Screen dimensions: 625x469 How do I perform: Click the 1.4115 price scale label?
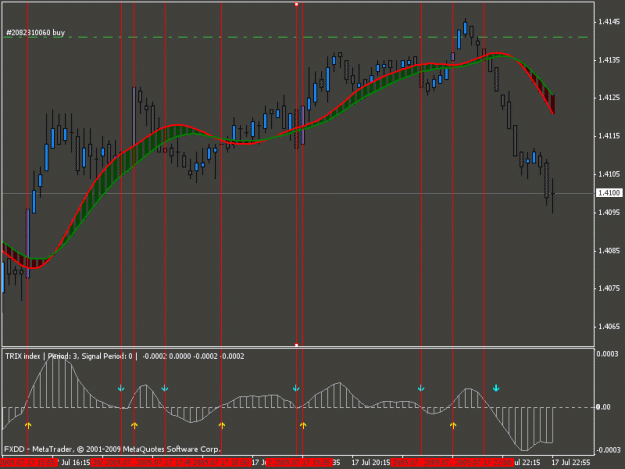click(x=609, y=136)
